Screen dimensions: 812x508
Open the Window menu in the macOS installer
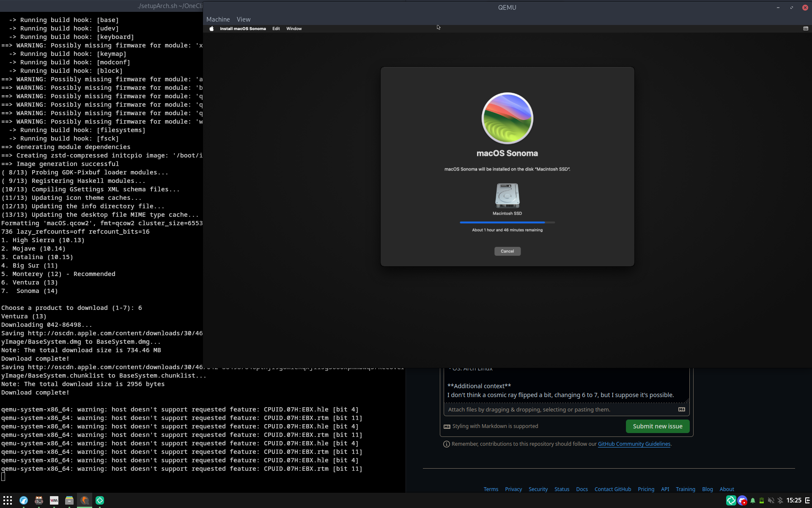[294, 28]
